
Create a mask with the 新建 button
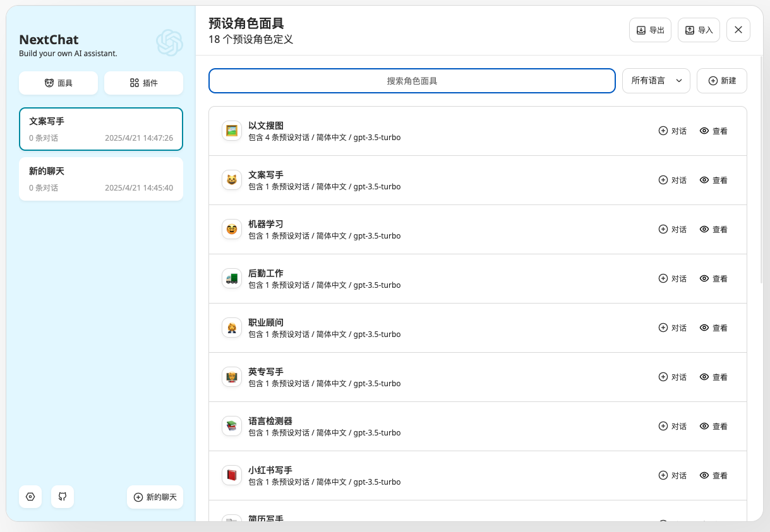pos(721,81)
